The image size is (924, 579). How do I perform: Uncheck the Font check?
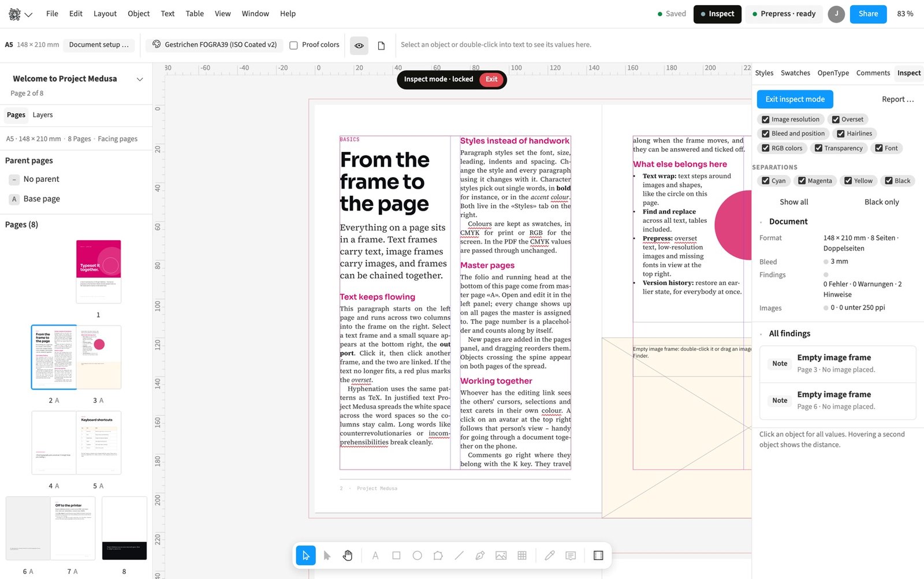879,148
